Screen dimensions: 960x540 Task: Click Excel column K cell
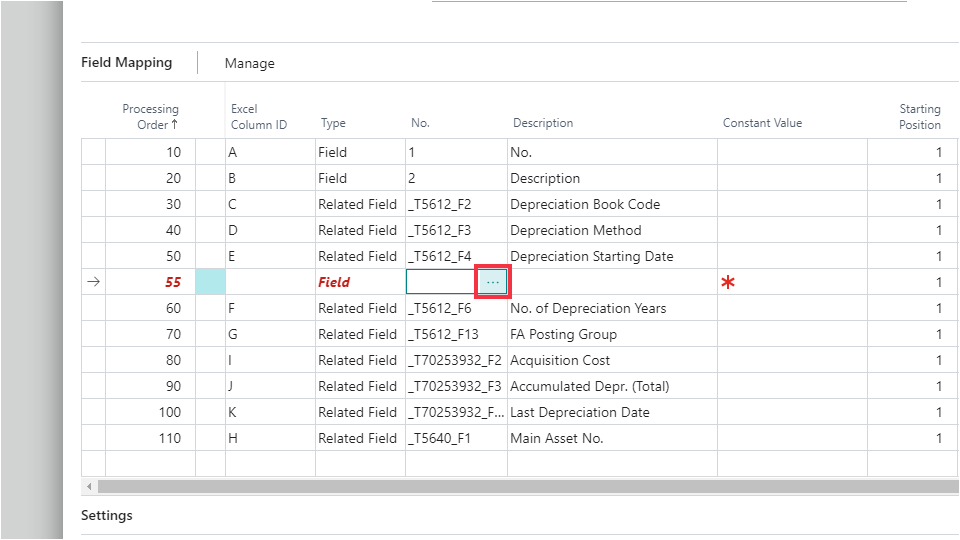click(x=270, y=412)
